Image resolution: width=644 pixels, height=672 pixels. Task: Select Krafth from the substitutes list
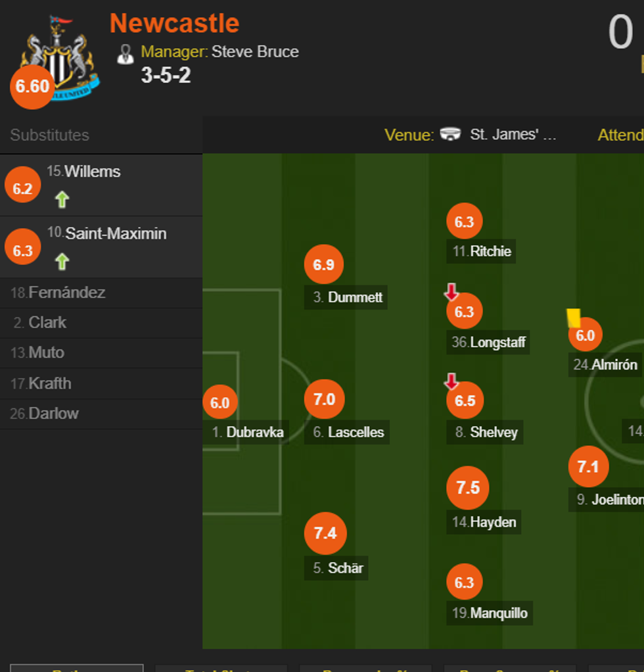[49, 383]
